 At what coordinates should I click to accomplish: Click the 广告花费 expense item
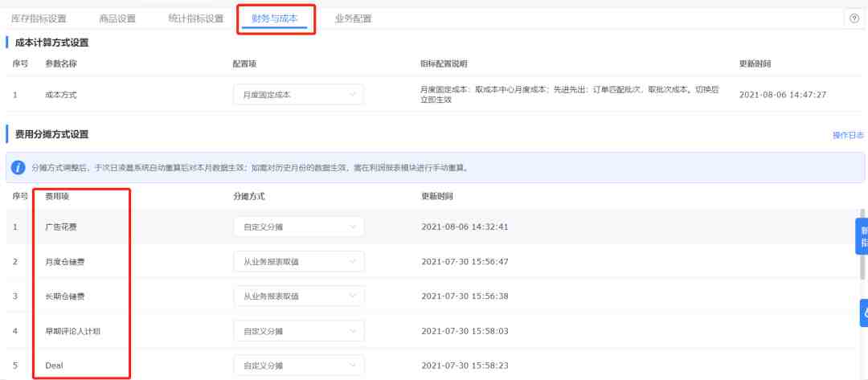point(62,227)
